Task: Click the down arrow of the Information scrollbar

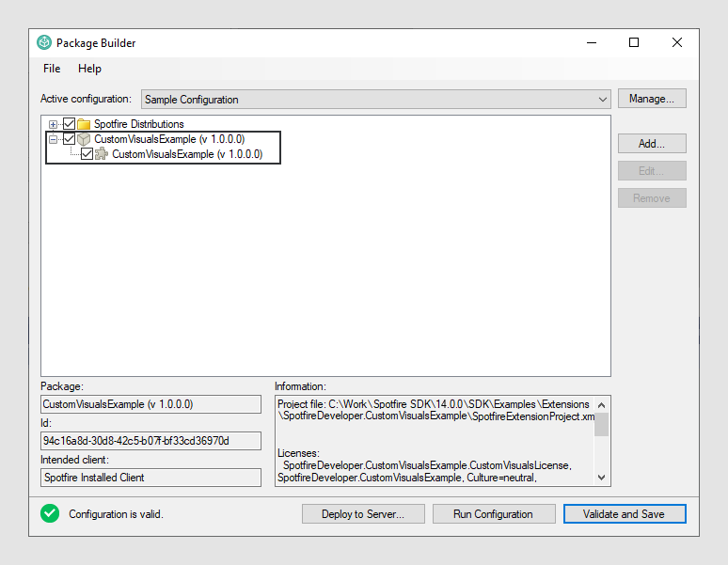Action: [602, 478]
